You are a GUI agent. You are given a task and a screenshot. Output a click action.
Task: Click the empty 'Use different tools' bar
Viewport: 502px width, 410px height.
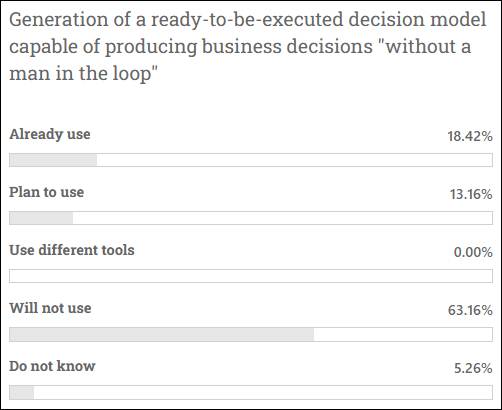pyautogui.click(x=251, y=276)
